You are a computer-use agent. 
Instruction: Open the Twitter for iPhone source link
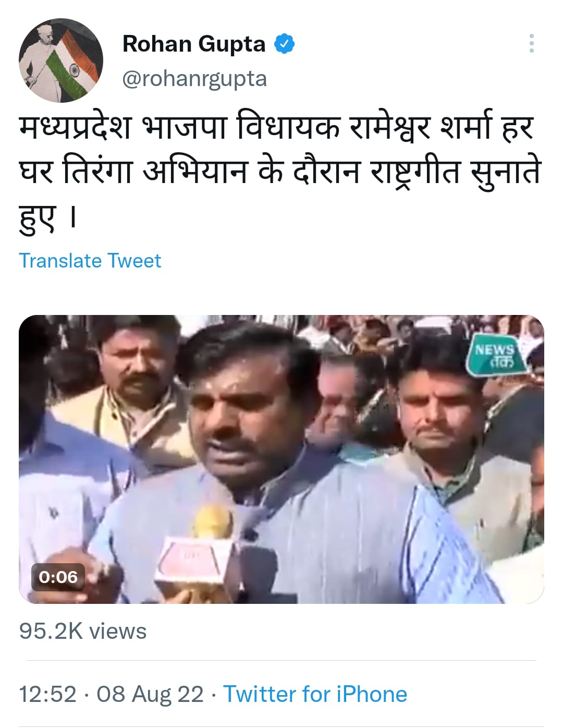click(315, 694)
